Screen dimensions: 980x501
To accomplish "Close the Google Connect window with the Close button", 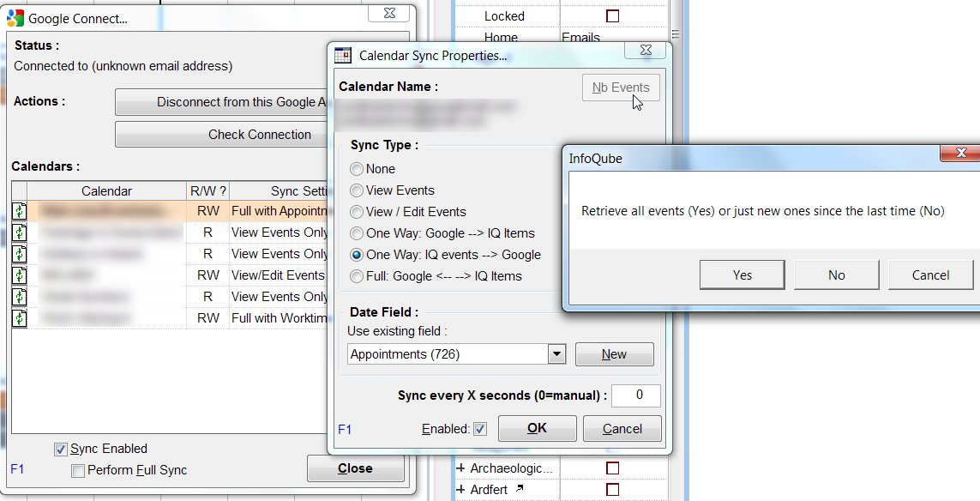I will 355,468.
